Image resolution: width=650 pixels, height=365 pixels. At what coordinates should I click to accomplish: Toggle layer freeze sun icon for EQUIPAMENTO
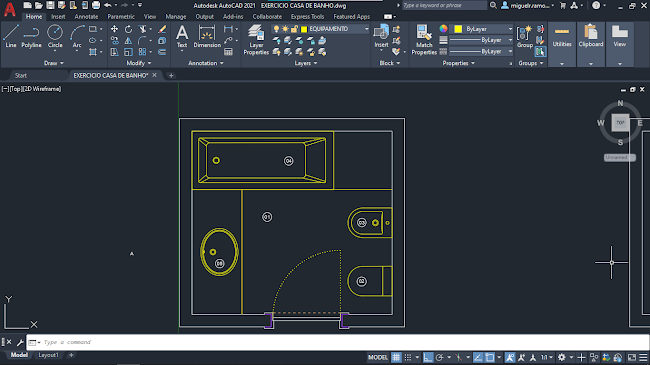tap(285, 29)
